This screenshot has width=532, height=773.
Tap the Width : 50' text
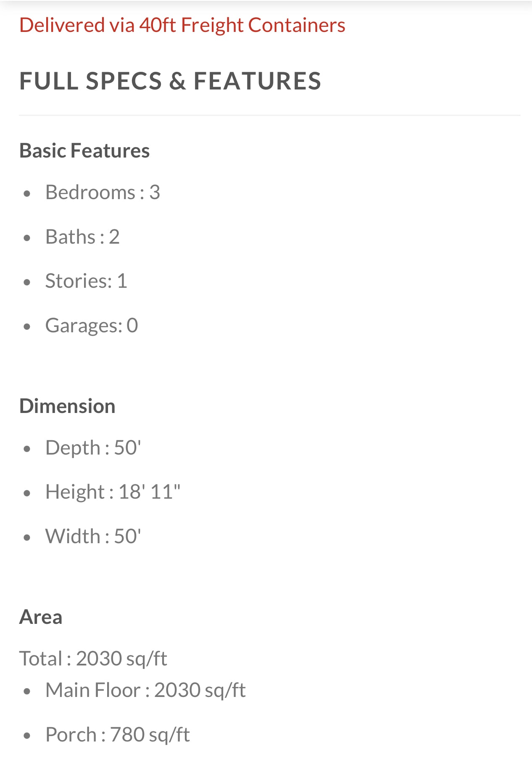pos(93,536)
